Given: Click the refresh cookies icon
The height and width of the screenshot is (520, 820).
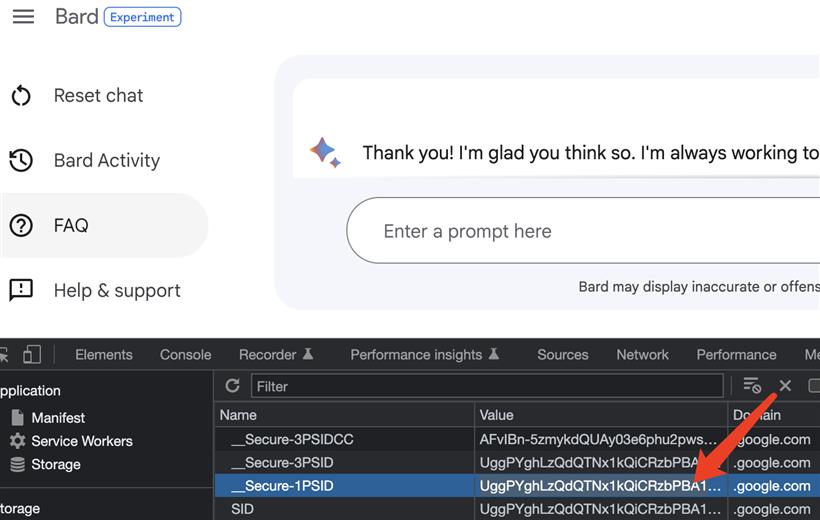Looking at the screenshot, I should point(233,386).
